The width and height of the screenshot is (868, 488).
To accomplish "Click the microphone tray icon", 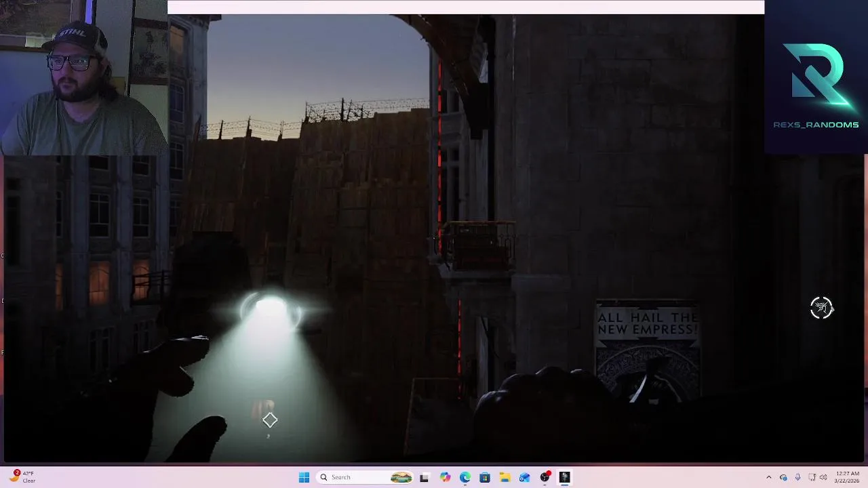I will click(x=797, y=477).
